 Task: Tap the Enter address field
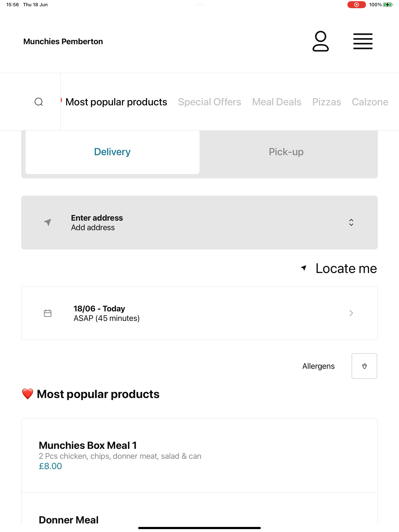(x=199, y=222)
